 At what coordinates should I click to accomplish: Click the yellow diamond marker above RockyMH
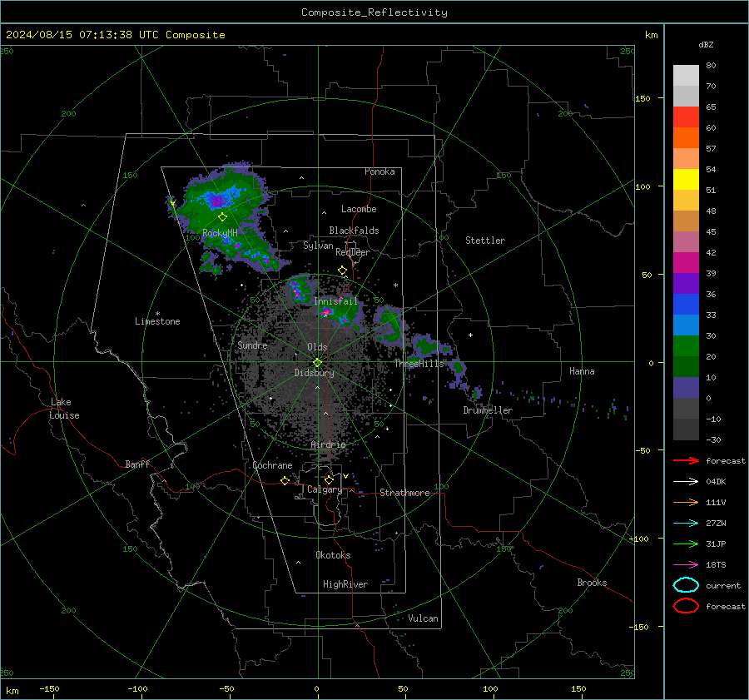[x=222, y=217]
